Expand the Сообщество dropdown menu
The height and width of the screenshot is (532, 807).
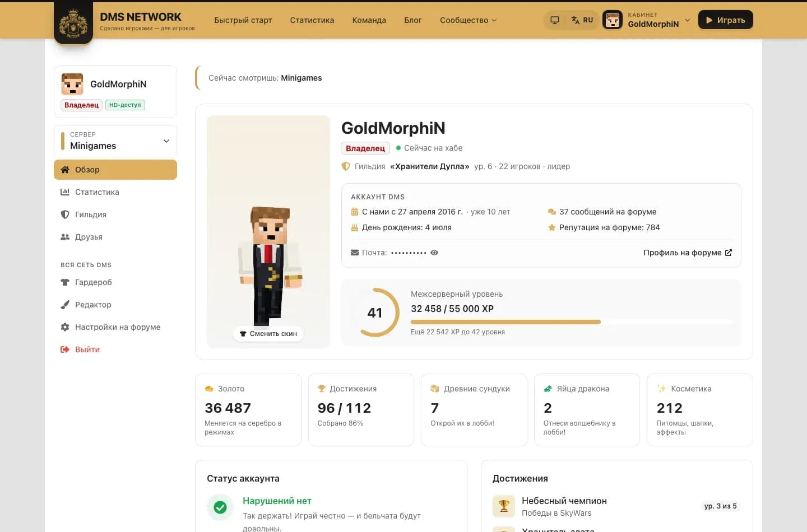click(469, 20)
